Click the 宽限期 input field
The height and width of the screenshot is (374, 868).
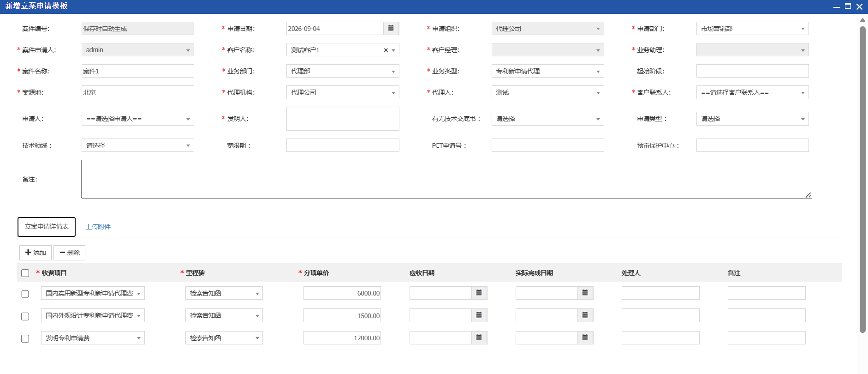click(x=343, y=145)
